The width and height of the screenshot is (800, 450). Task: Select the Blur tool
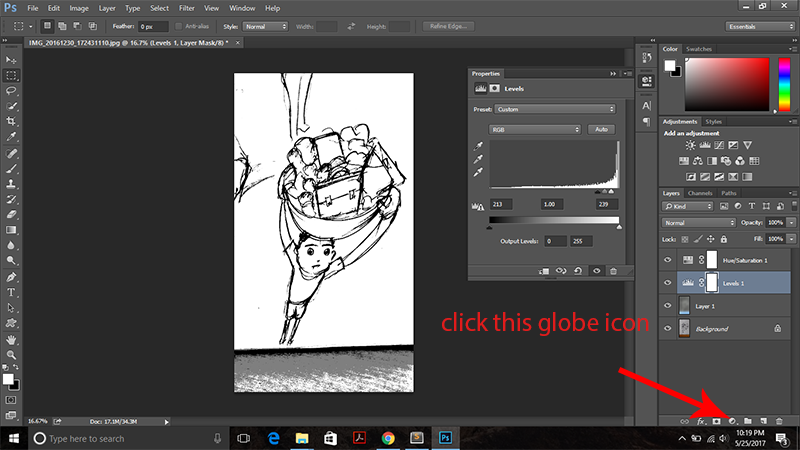tap(11, 245)
